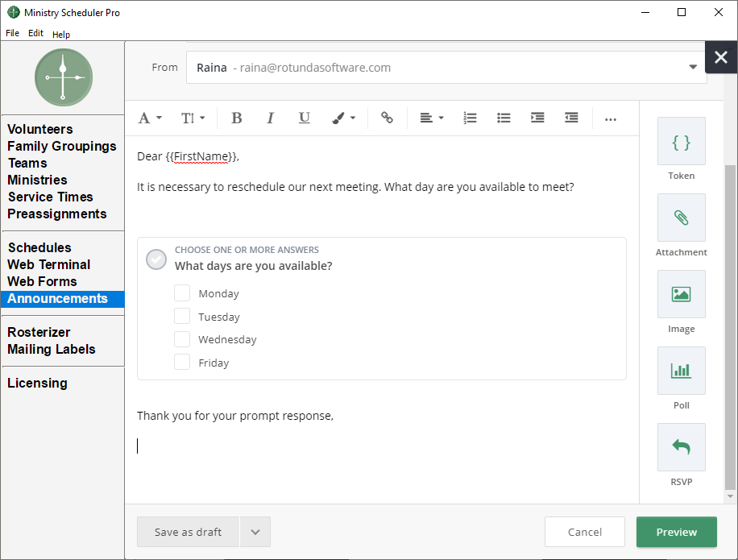Toggle italic formatting
This screenshot has width=738, height=560.
[x=270, y=118]
